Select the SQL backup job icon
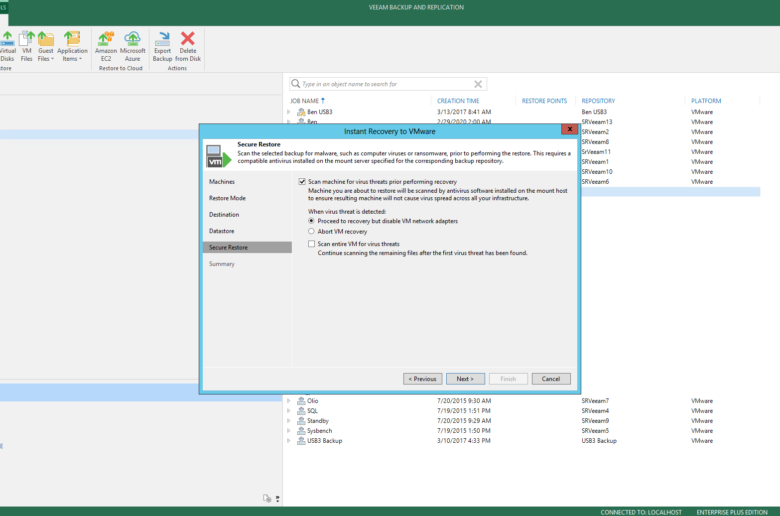The width and height of the screenshot is (780, 516). coord(301,411)
